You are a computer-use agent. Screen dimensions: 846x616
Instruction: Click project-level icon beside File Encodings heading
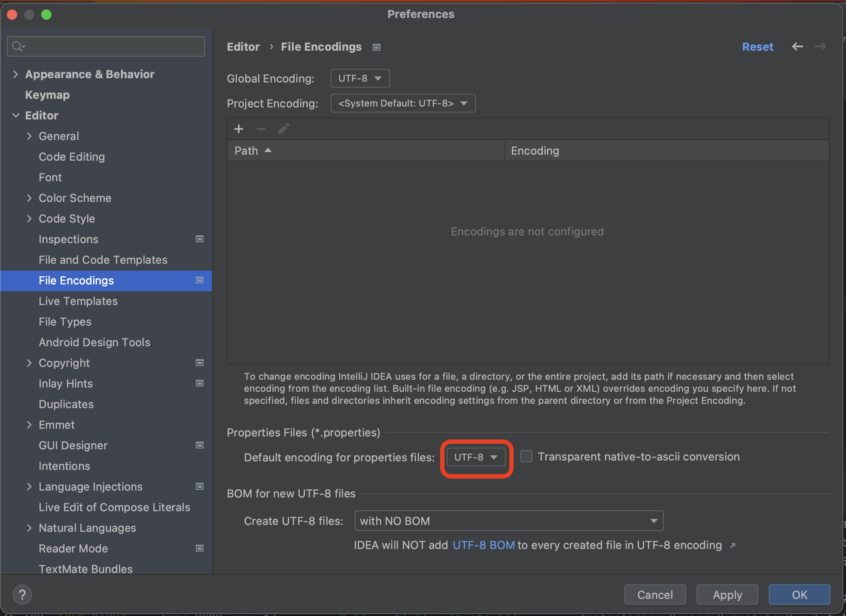pyautogui.click(x=377, y=47)
